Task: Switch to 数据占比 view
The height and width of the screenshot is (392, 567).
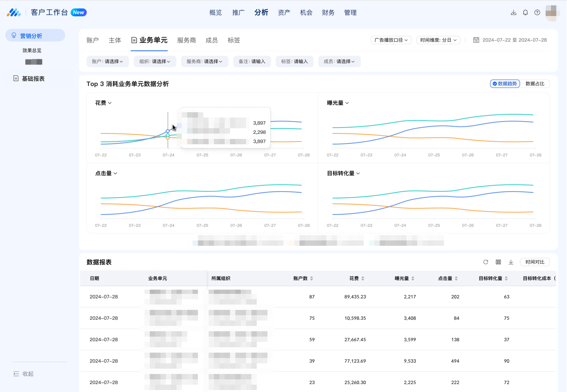Action: [x=535, y=84]
